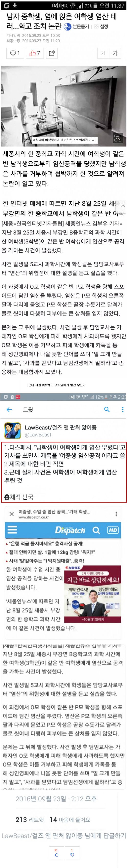Open Twitter search magnifier in tweet header

coord(107,409)
